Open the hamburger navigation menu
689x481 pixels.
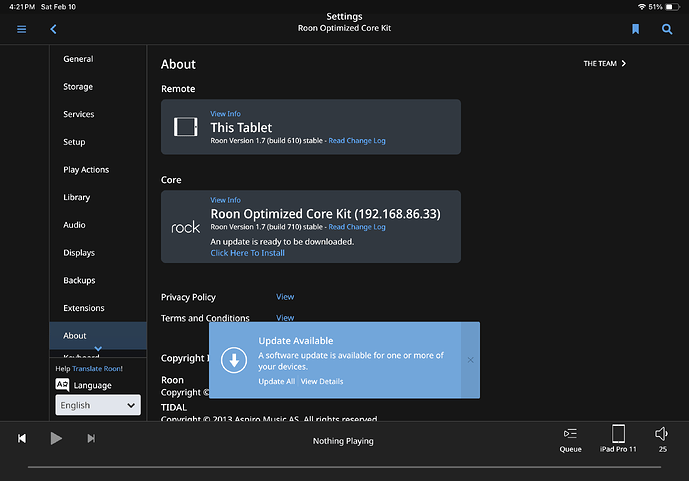pyautogui.click(x=22, y=29)
